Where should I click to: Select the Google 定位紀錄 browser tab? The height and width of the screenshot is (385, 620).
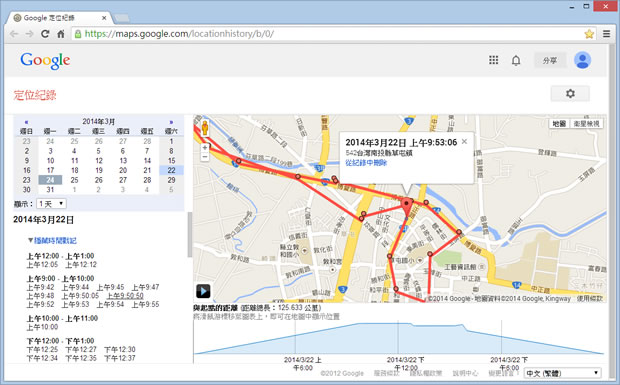pyautogui.click(x=59, y=18)
